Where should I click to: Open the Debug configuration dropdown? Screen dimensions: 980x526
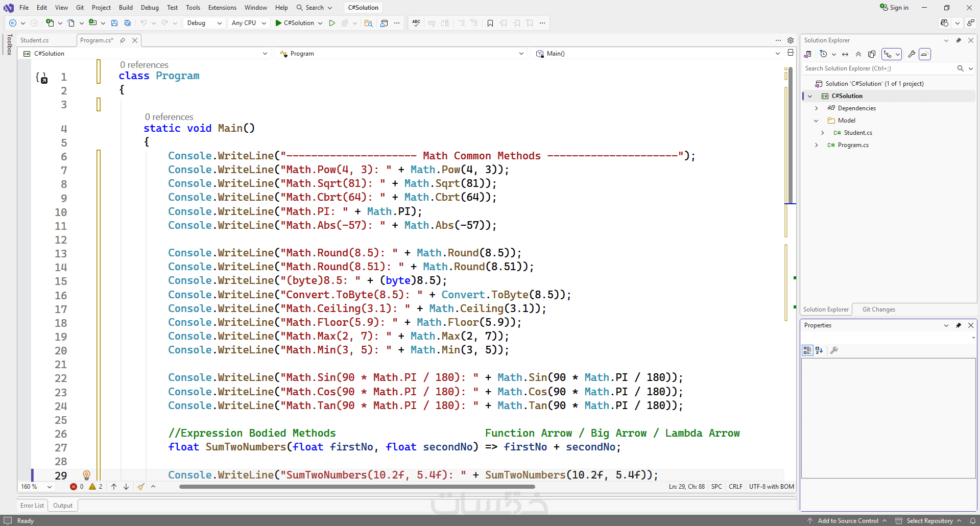coord(204,23)
